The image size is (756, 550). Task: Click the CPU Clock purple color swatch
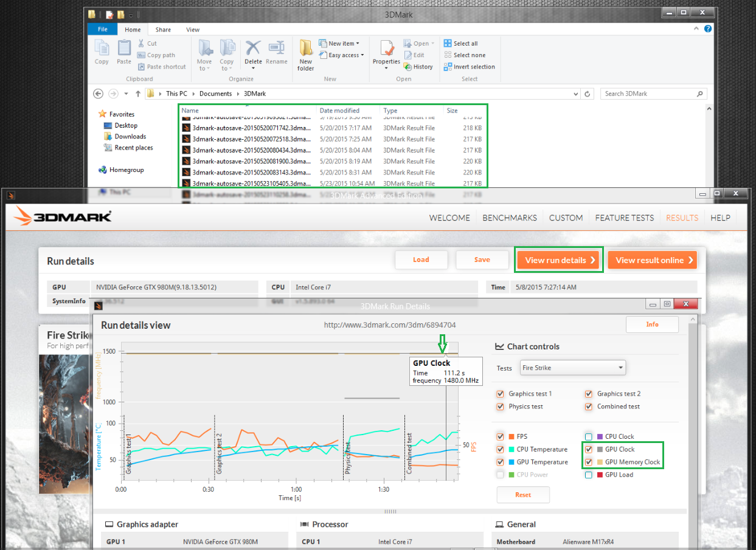pos(599,436)
